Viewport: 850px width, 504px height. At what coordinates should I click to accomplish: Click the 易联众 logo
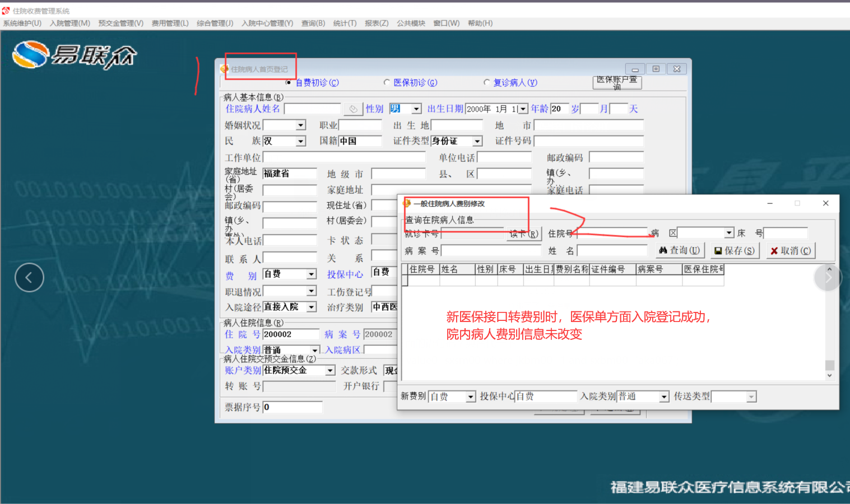click(x=75, y=55)
